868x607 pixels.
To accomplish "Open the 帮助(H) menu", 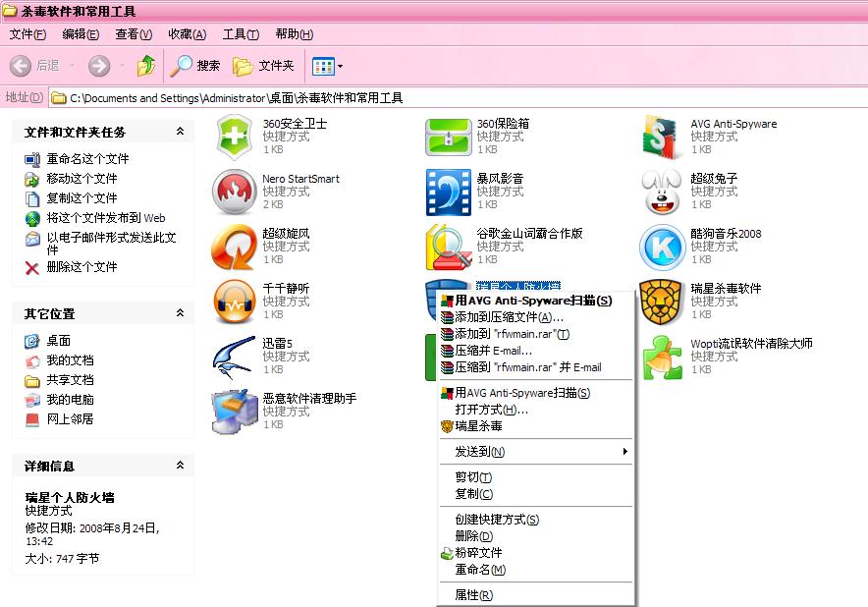I will click(294, 34).
